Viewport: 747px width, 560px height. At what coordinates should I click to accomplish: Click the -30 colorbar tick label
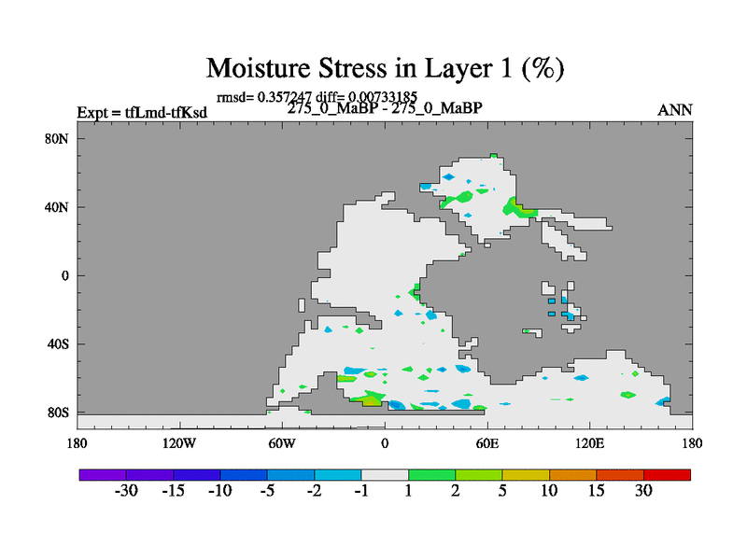126,492
